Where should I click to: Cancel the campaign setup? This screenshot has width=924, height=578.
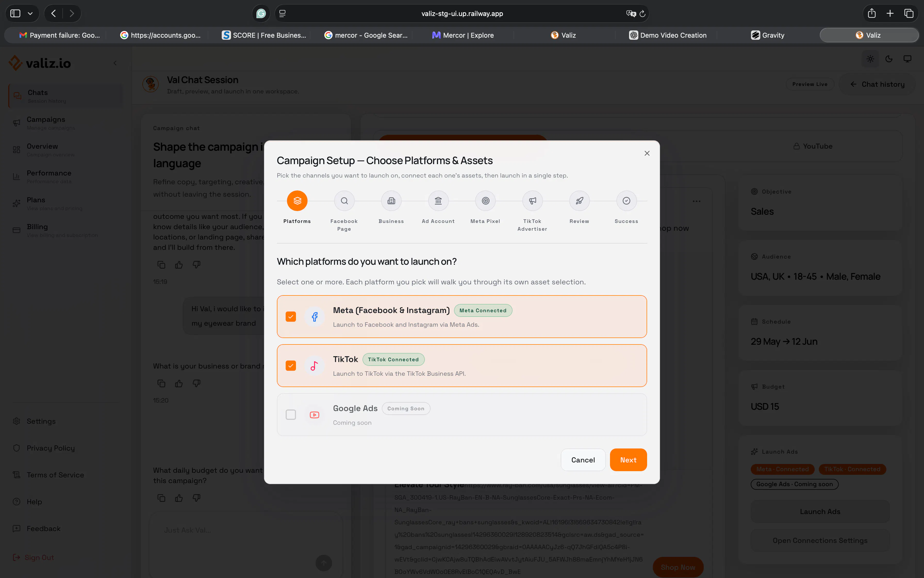tap(583, 460)
